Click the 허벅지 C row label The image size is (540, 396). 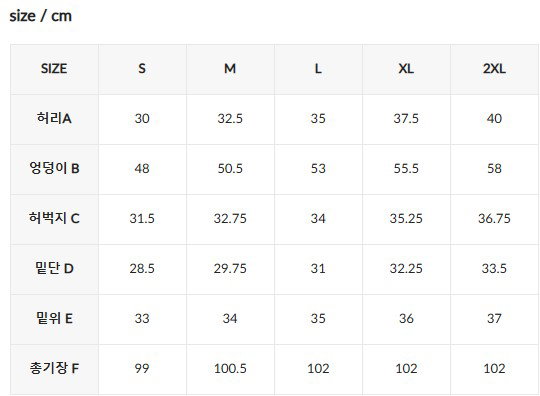tap(54, 219)
